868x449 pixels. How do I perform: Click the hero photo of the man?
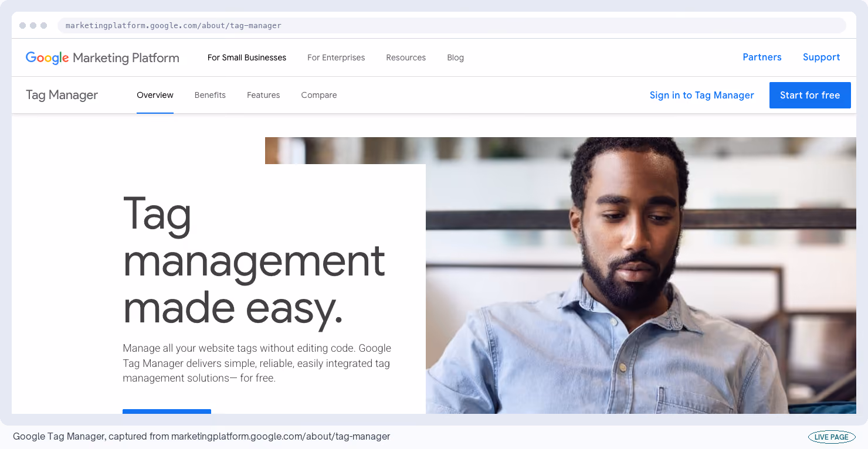tap(640, 275)
